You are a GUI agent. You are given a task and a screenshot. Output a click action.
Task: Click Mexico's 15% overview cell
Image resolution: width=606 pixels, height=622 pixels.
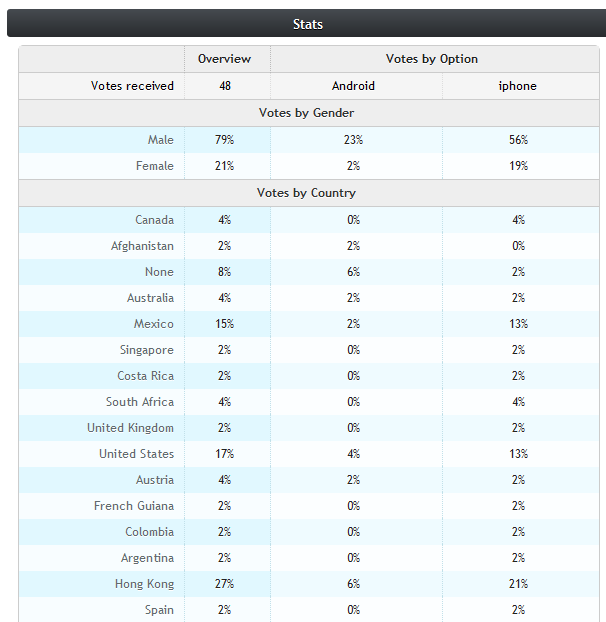tap(224, 324)
